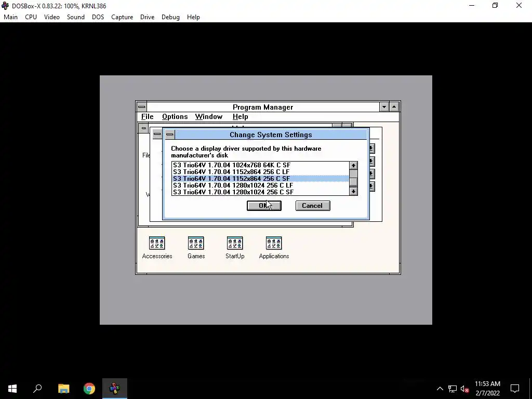The height and width of the screenshot is (399, 532).
Task: Minimize Program Manager with down arrow
Action: (x=384, y=107)
